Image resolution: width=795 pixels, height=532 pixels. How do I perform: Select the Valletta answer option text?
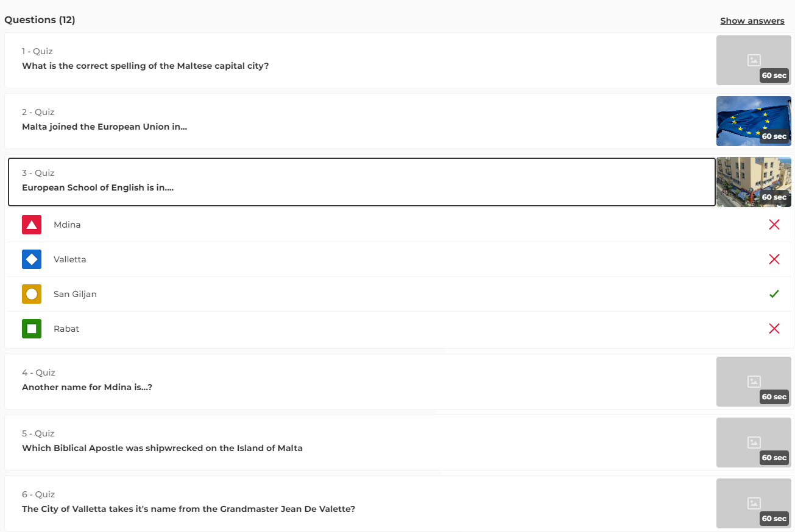pos(70,259)
